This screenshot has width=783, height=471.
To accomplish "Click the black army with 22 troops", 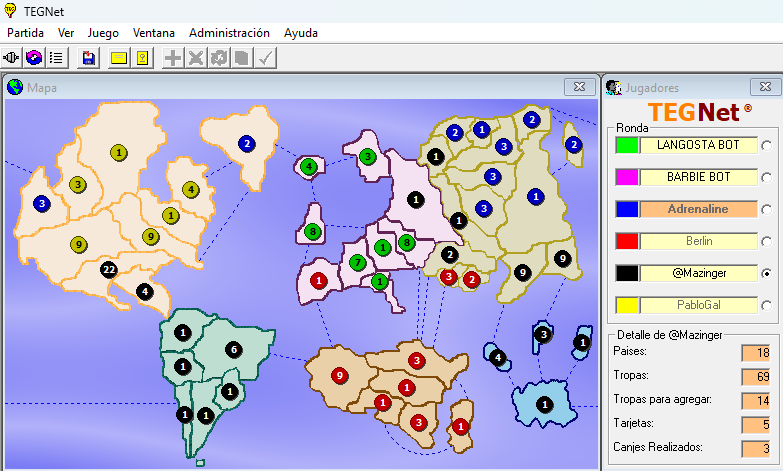I will coord(109,269).
